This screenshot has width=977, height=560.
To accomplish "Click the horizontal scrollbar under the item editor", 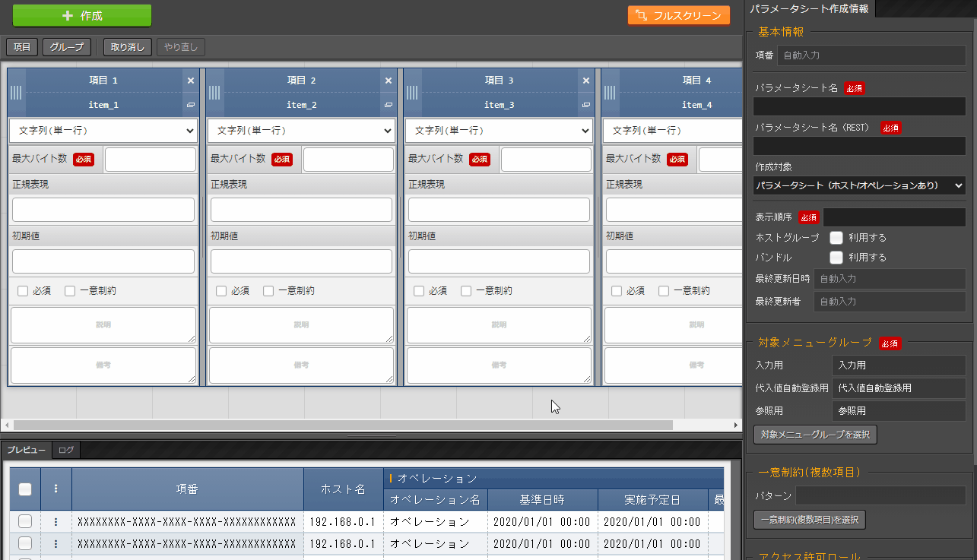I will pos(342,425).
